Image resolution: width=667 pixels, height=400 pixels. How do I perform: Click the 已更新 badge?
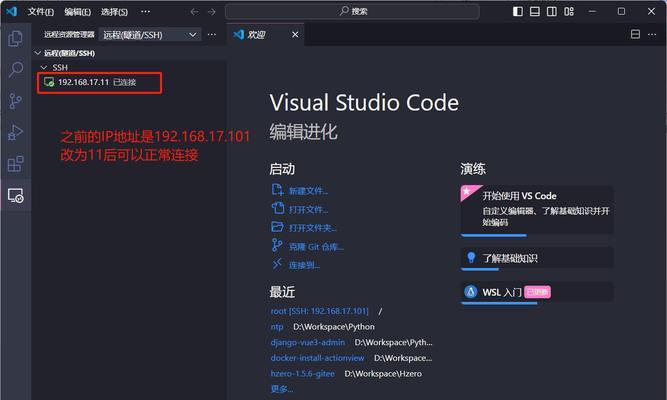click(x=537, y=292)
